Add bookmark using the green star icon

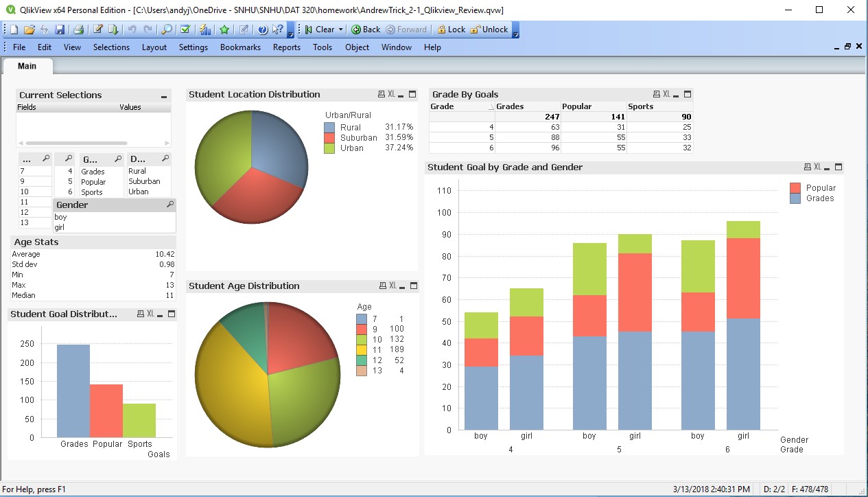224,30
